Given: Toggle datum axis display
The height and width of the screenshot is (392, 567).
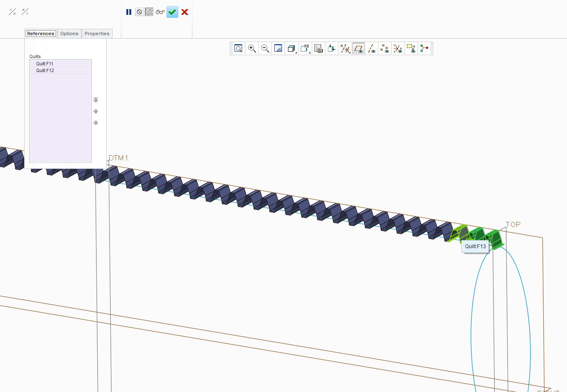Looking at the screenshot, I should pos(372,48).
